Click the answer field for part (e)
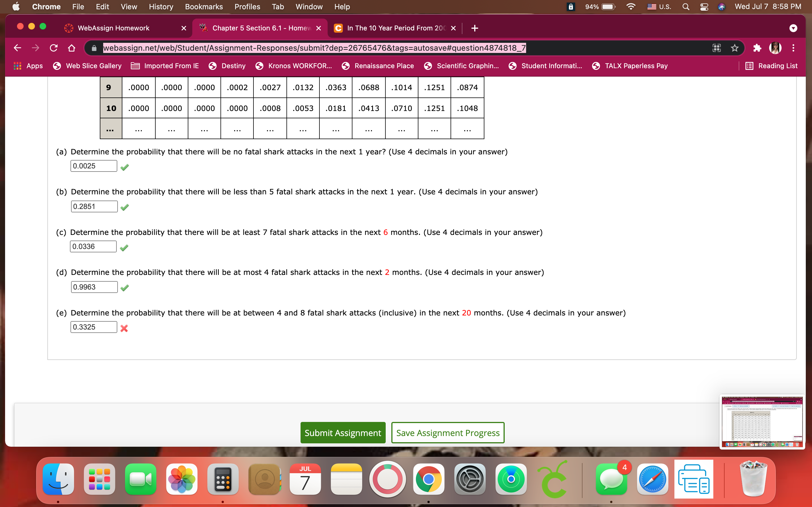This screenshot has height=507, width=812. click(x=94, y=327)
